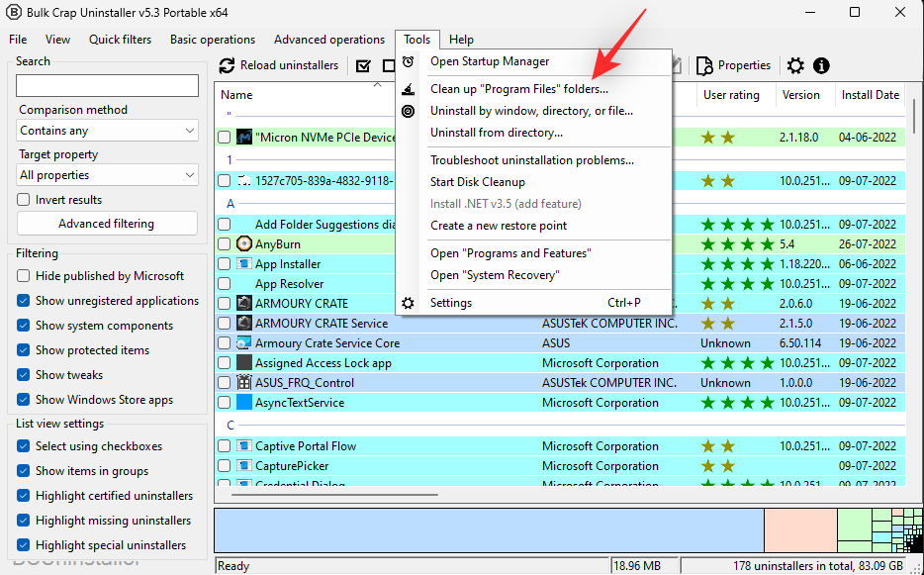
Task: Check the App Resolver row checkbox
Action: [x=224, y=284]
